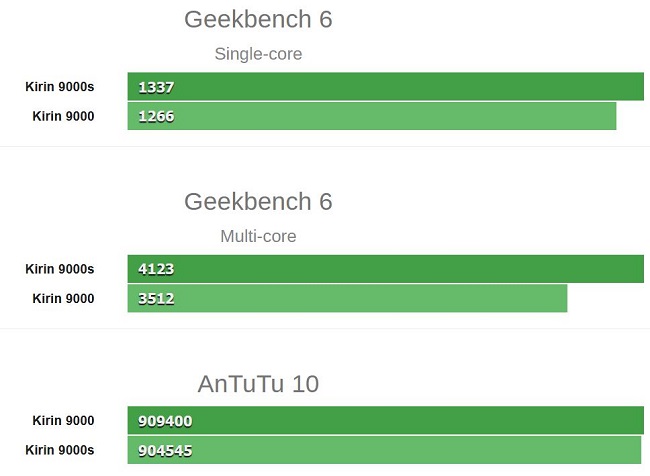Click the divider line below the Multi-core chart
The image size is (650, 476).
coord(325,329)
